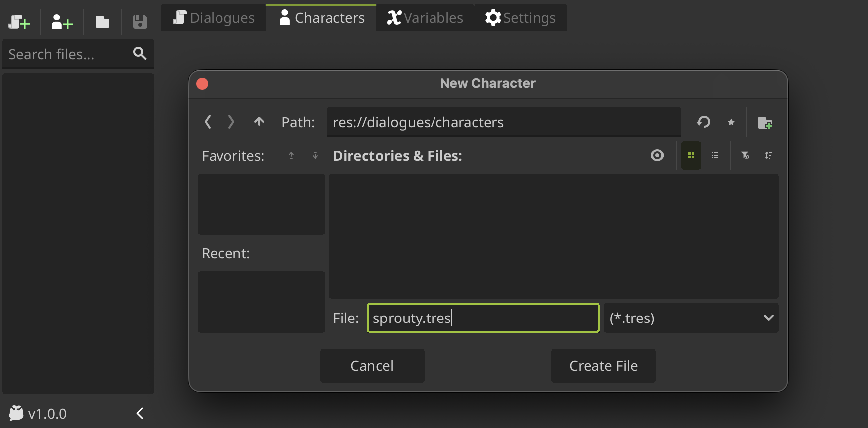868x428 pixels.
Task: Open the Variables tab
Action: [425, 18]
